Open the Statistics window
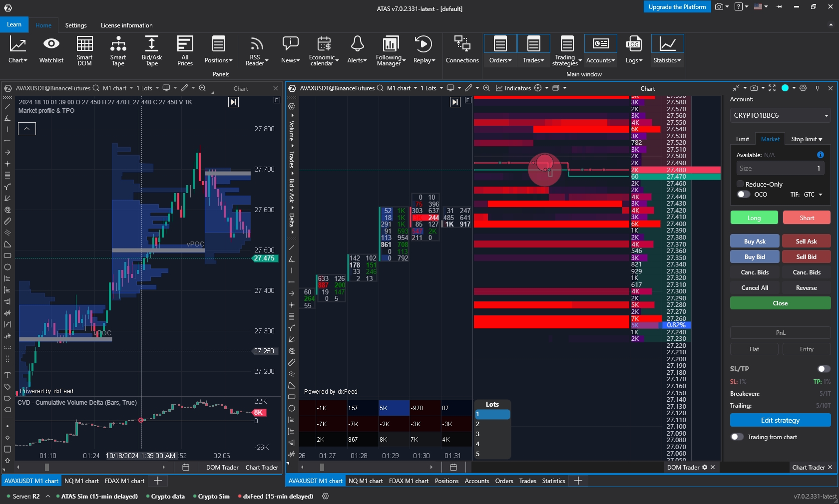 click(x=667, y=50)
